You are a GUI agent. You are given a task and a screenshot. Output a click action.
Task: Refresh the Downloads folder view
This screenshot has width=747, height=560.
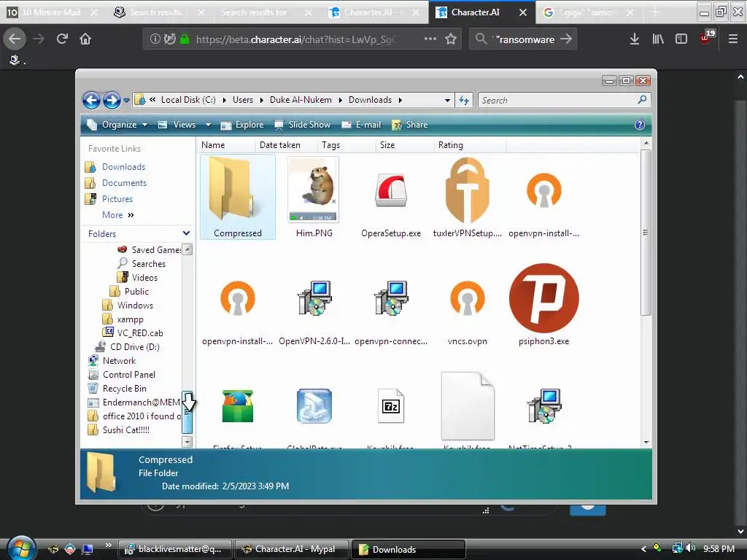463,100
